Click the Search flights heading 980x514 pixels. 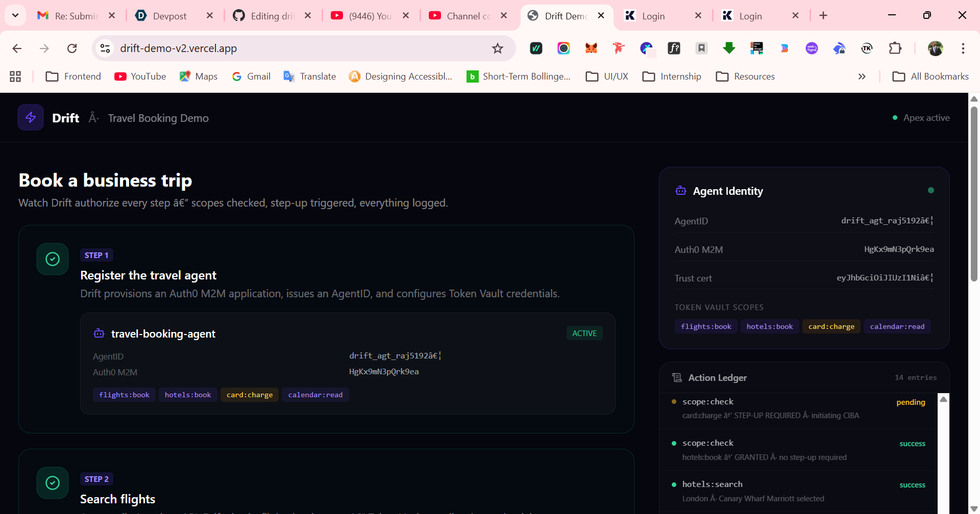(117, 499)
